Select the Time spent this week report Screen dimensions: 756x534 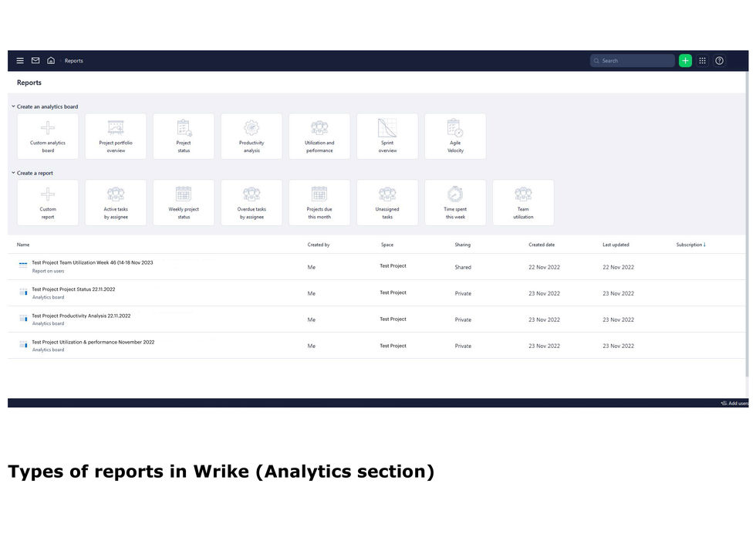(x=456, y=203)
